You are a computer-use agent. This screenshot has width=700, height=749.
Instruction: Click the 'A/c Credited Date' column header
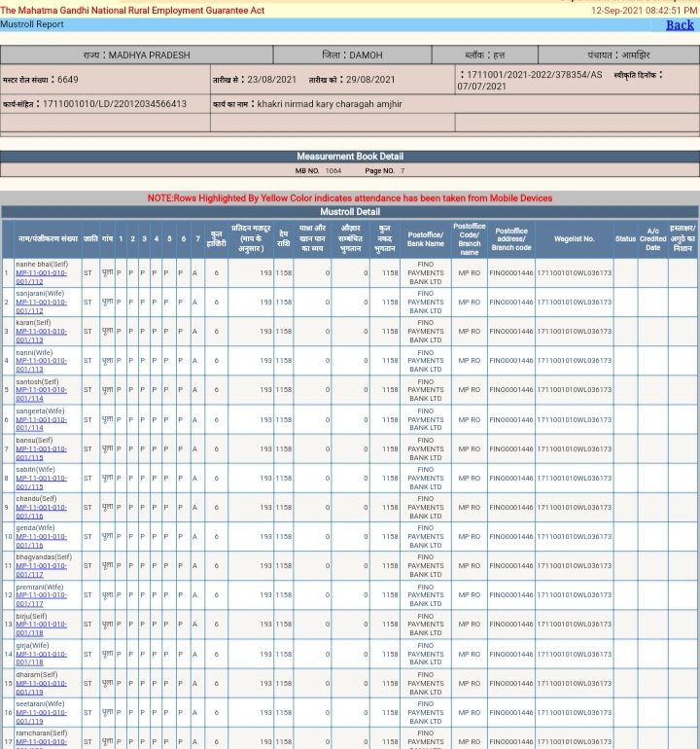coord(652,239)
